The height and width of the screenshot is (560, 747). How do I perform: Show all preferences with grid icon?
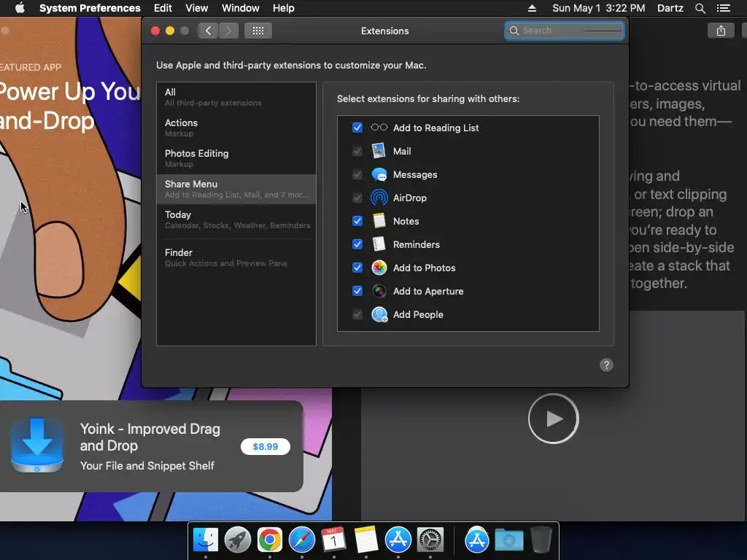(x=258, y=31)
